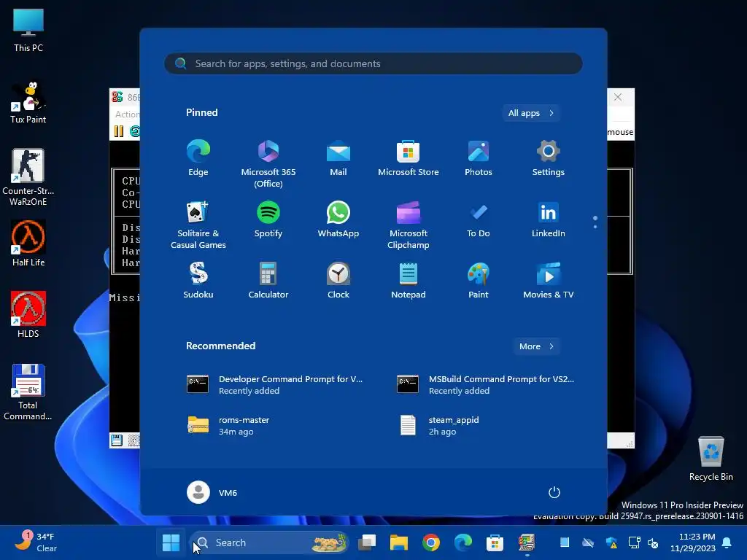Viewport: 747px width, 560px height.
Task: Switch to 86Box app on taskbar
Action: (527, 542)
